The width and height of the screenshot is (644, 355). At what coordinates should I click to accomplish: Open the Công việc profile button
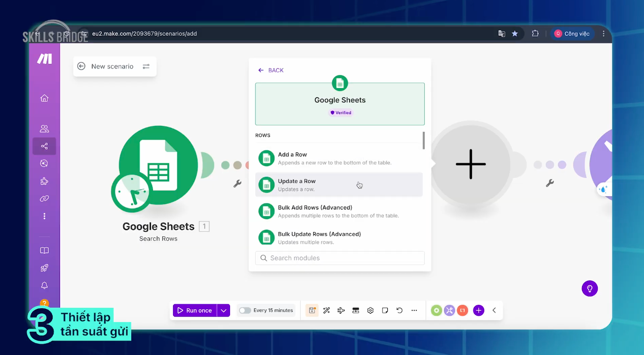(x=572, y=34)
